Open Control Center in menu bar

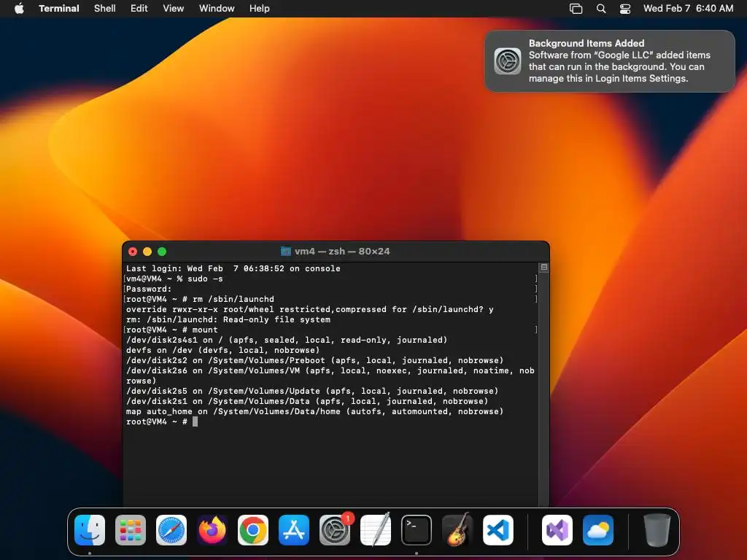point(625,9)
